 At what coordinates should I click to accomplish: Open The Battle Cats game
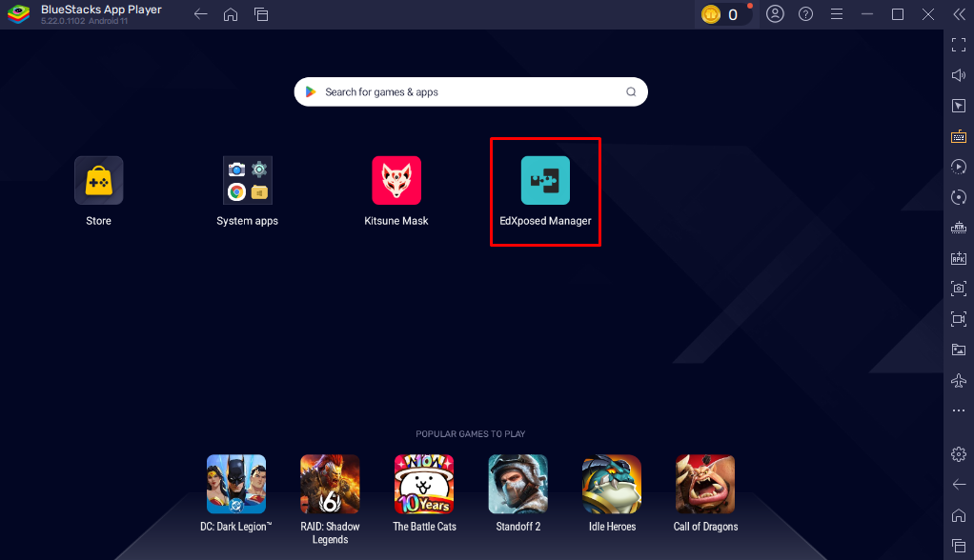(x=424, y=484)
